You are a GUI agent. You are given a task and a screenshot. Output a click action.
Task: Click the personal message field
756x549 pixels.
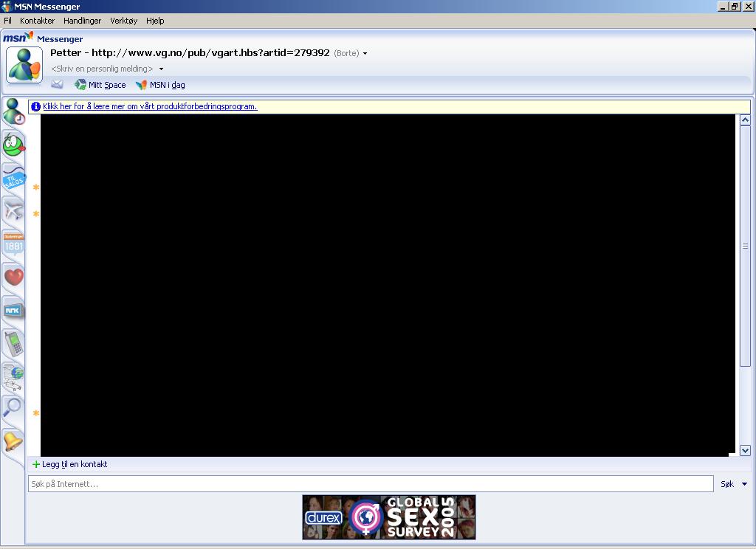(x=102, y=69)
